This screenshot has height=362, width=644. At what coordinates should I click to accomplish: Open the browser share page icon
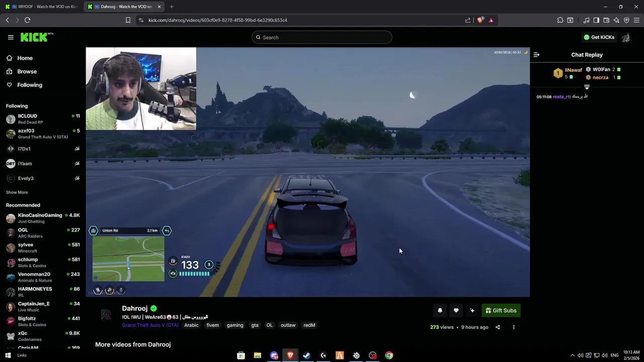coord(468,20)
